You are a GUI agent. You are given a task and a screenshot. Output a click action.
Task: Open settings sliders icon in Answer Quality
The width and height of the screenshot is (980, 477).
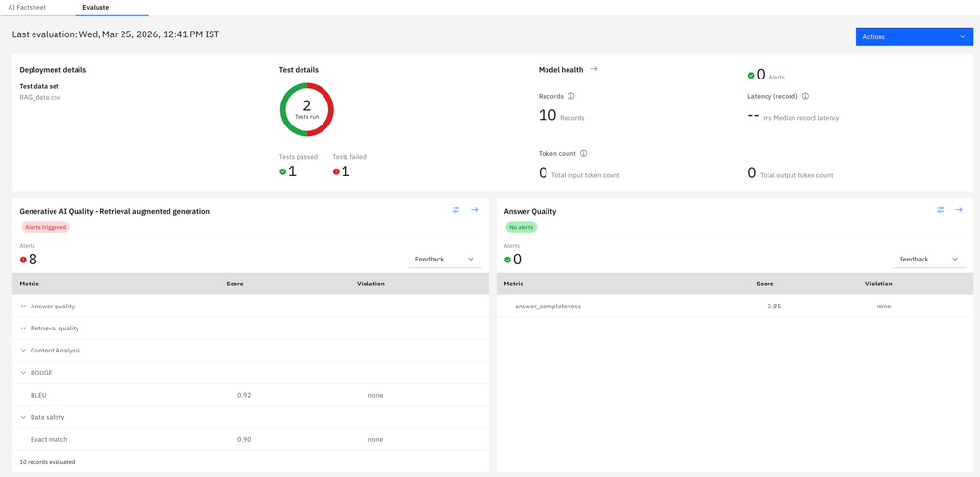pos(940,210)
